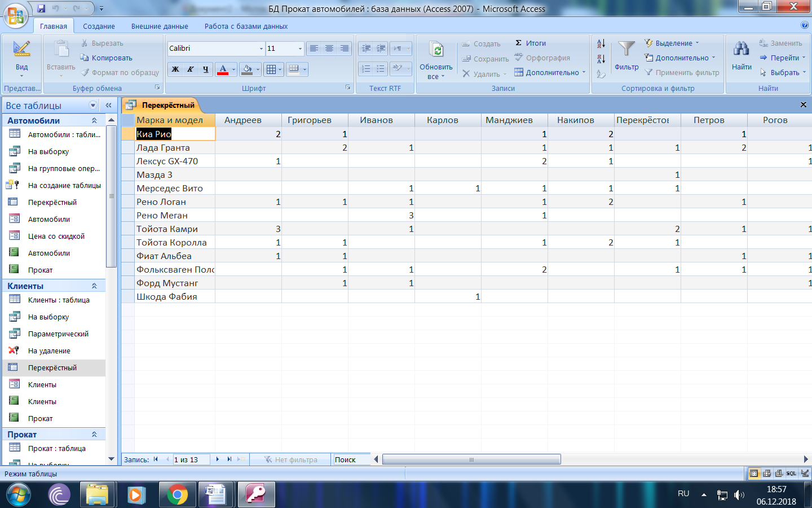Click the Вставить paste icon
812x508 pixels.
pyautogui.click(x=61, y=50)
